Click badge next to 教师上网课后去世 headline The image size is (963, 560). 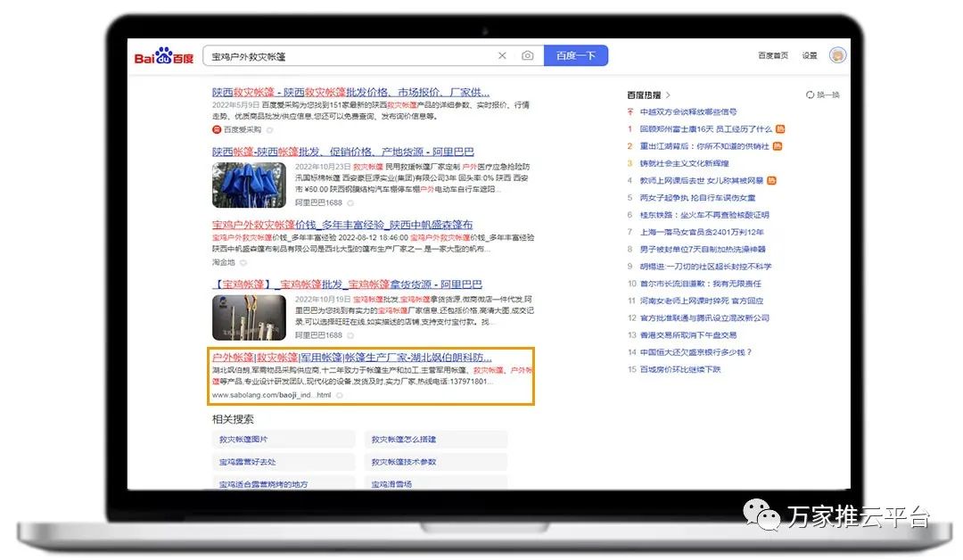(x=771, y=181)
